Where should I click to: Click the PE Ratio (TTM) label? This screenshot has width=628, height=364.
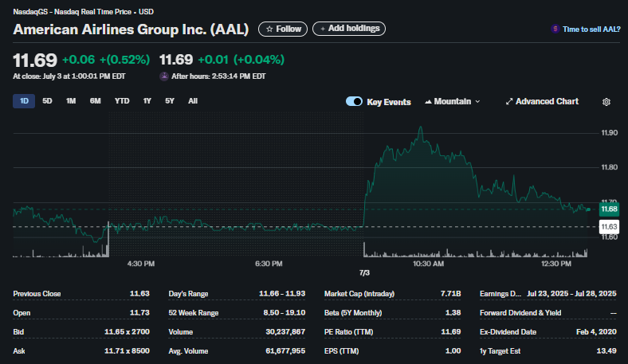[348, 331]
